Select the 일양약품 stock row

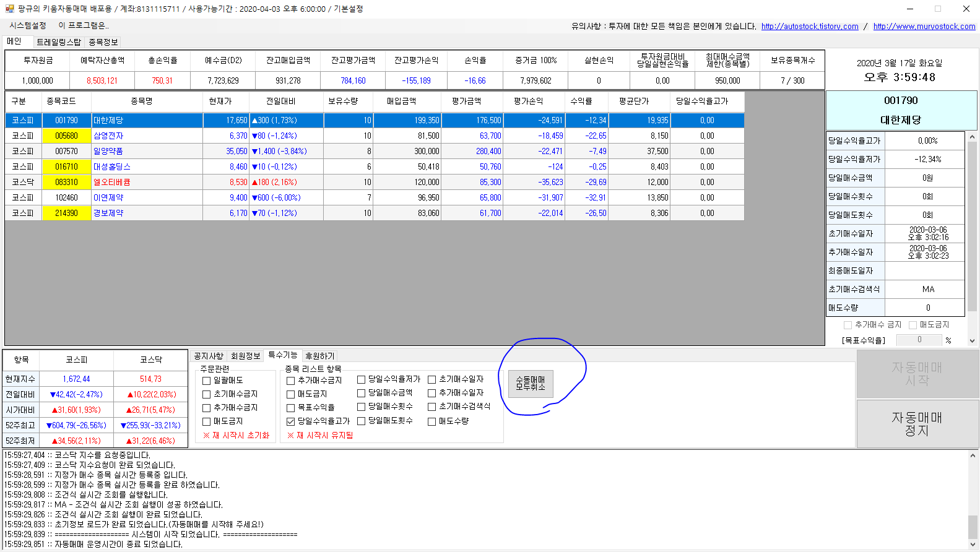coord(375,151)
